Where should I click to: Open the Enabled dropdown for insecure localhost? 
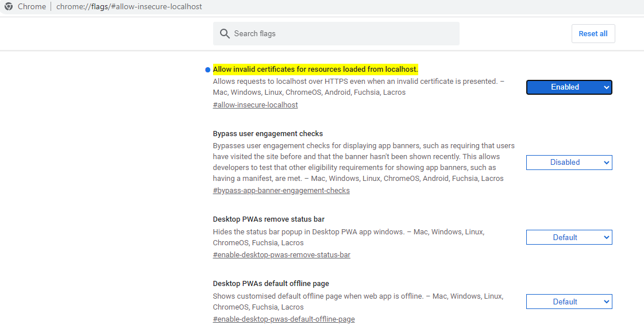pos(569,87)
